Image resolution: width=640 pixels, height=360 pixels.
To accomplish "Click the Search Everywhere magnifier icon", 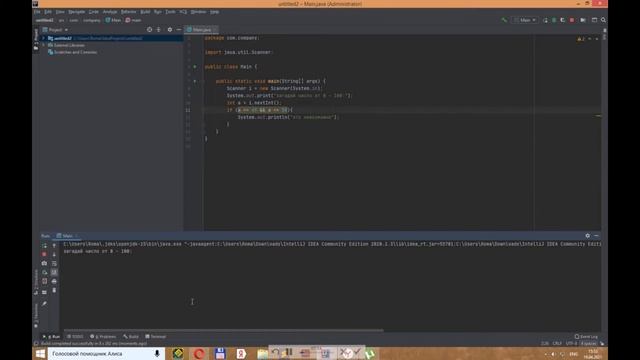I will [x=603, y=20].
